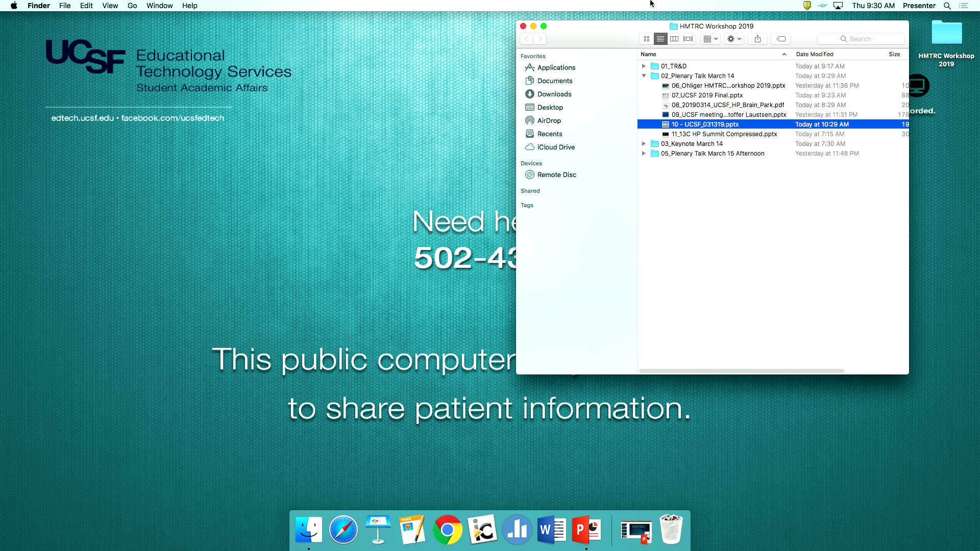
Task: Open the Presenter user menu
Action: point(919,6)
